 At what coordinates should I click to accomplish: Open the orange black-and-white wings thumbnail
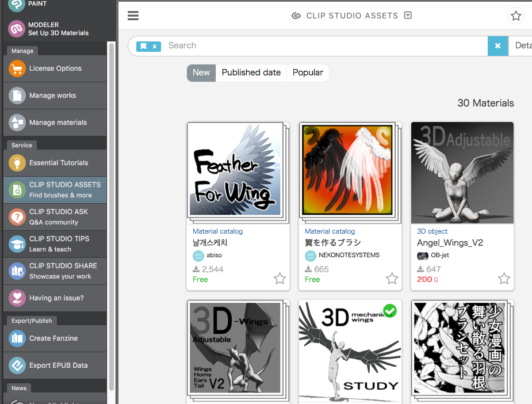[x=350, y=173]
